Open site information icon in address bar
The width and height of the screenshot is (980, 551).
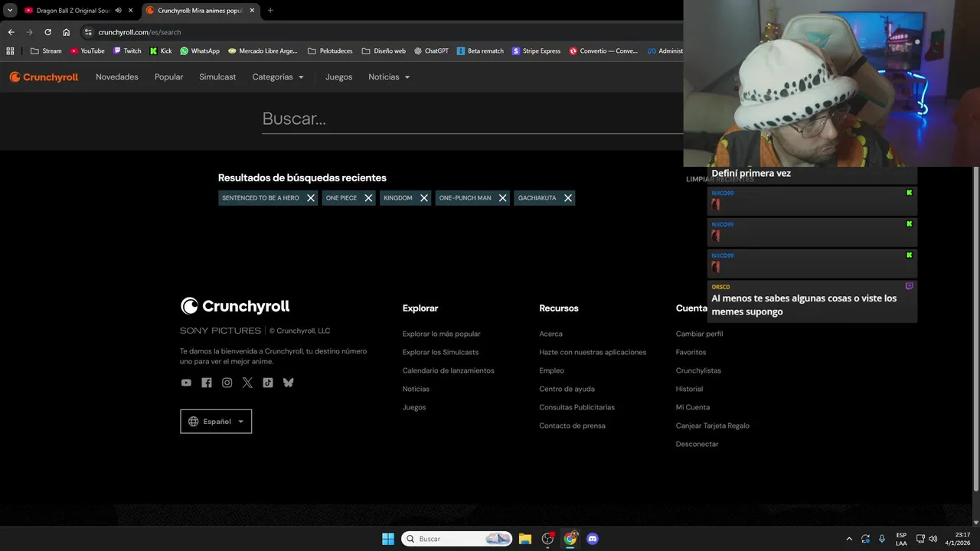tap(88, 32)
